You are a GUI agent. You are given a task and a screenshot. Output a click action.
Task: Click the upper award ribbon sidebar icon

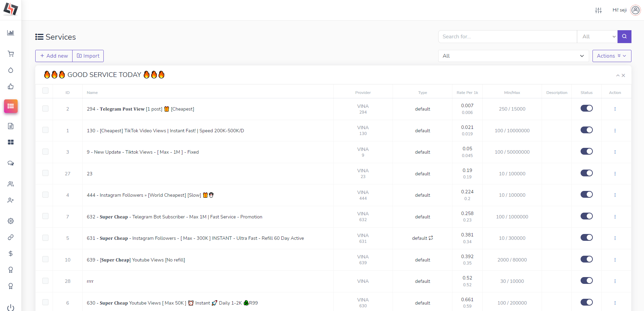pyautogui.click(x=11, y=270)
